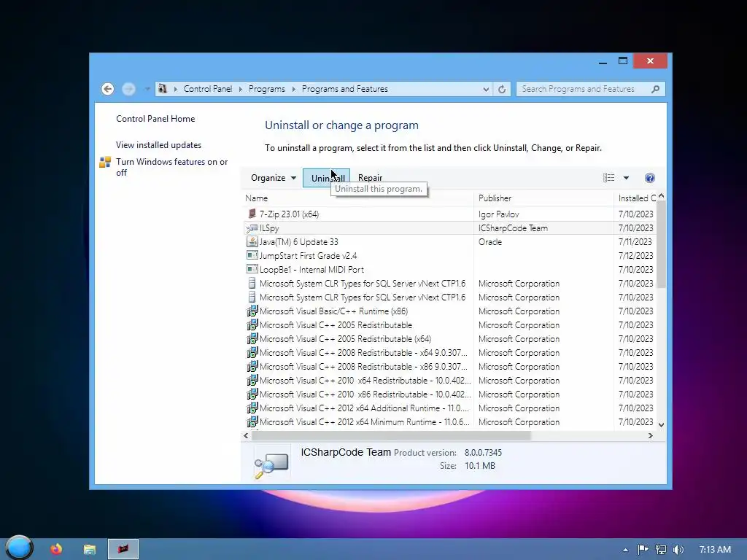This screenshot has height=560, width=747.
Task: Open the Start orb on taskbar
Action: point(19,548)
